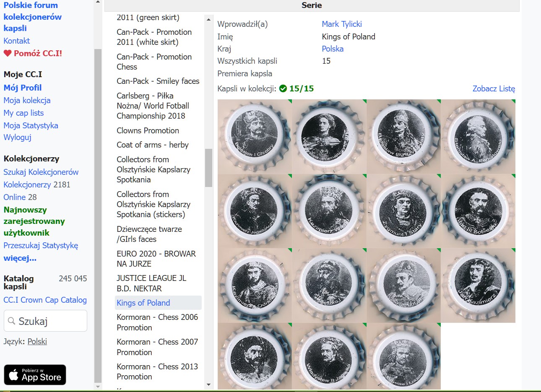Open Mark Tylicki profile link

point(342,24)
